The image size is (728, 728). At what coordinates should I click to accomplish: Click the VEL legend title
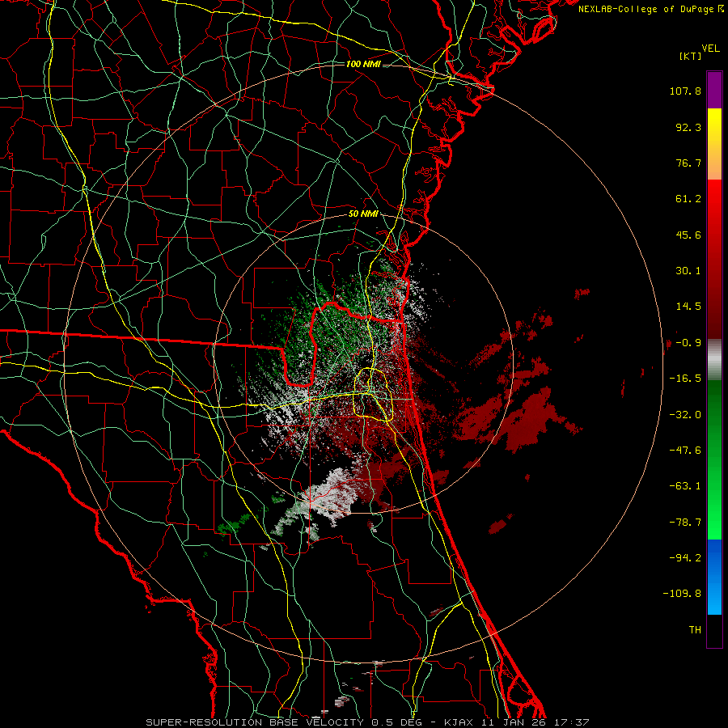(x=710, y=48)
